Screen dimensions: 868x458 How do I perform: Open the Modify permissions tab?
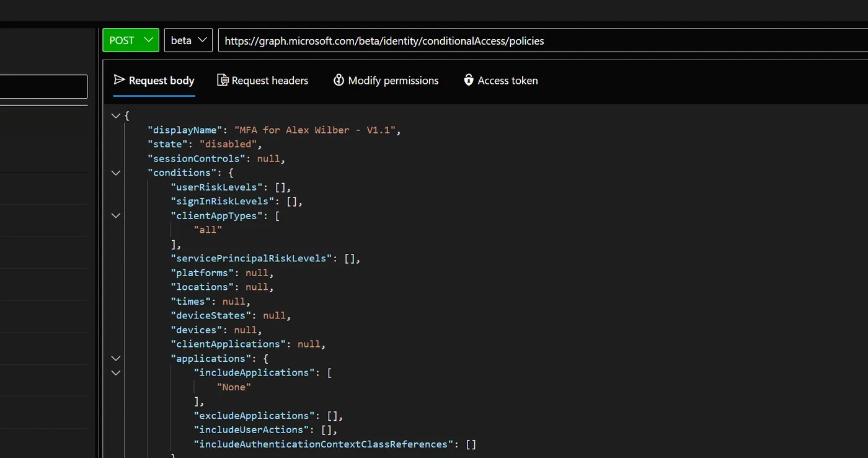[x=386, y=81]
